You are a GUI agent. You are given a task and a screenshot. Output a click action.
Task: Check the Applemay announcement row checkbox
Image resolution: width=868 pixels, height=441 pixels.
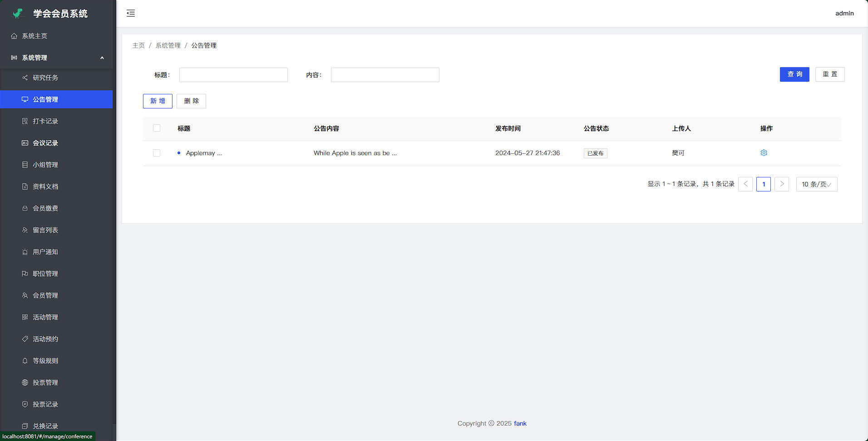pos(157,153)
